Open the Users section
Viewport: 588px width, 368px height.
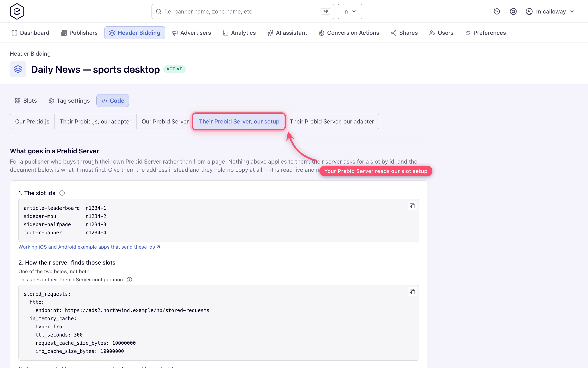click(441, 33)
